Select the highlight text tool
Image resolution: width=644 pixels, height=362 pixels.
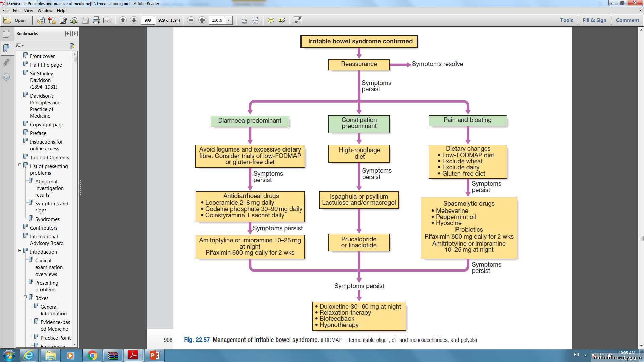click(282, 20)
